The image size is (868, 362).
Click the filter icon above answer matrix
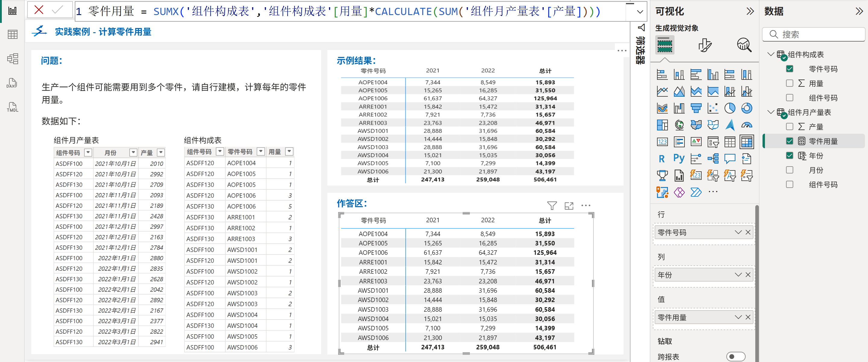[x=552, y=205]
